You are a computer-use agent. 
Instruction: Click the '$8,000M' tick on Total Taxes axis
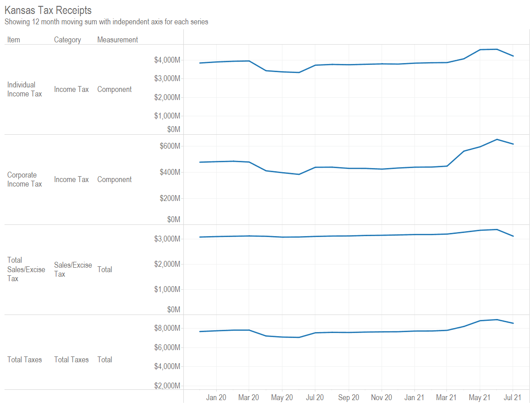[x=167, y=328]
